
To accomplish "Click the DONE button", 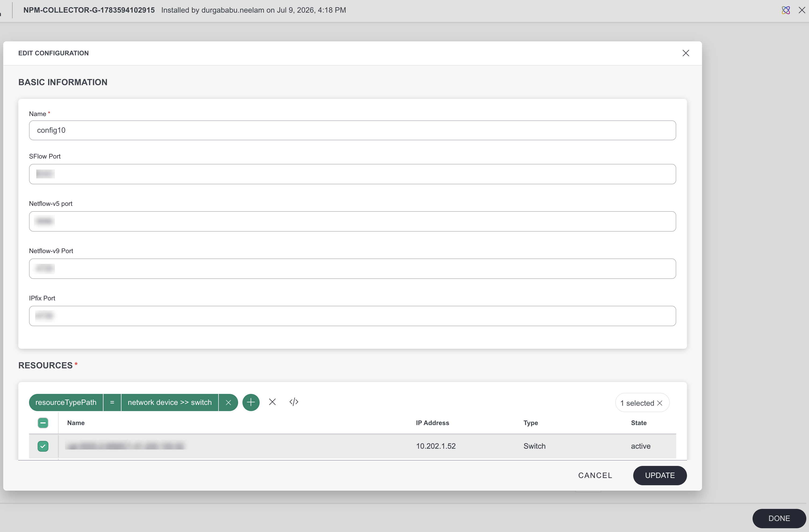I will pos(779,518).
